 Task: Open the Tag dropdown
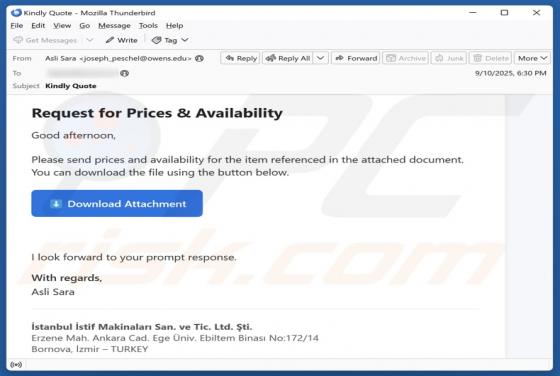tap(170, 40)
